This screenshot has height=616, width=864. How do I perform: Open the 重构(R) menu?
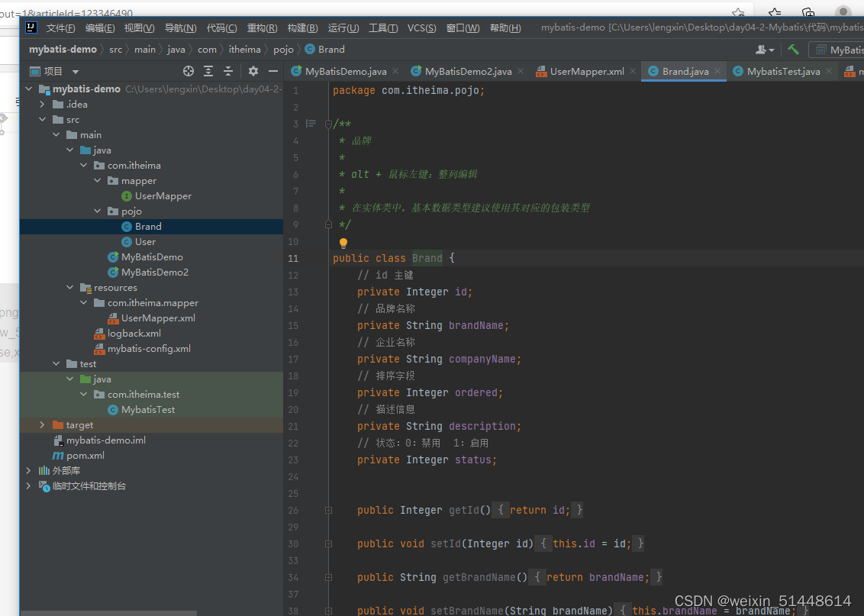(262, 28)
